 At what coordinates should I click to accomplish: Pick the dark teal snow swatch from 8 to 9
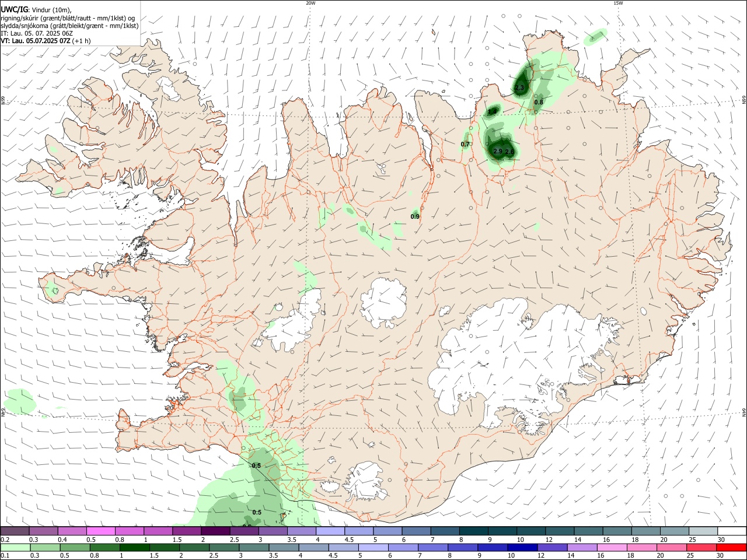pyautogui.click(x=474, y=531)
